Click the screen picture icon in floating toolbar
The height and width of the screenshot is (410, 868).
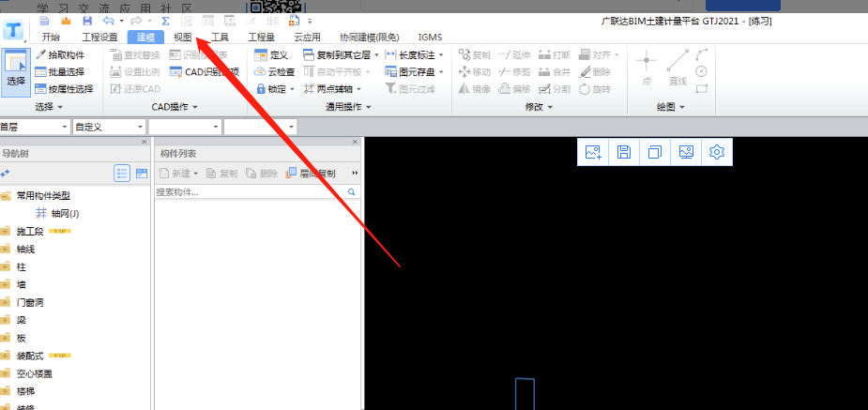pyautogui.click(x=686, y=152)
